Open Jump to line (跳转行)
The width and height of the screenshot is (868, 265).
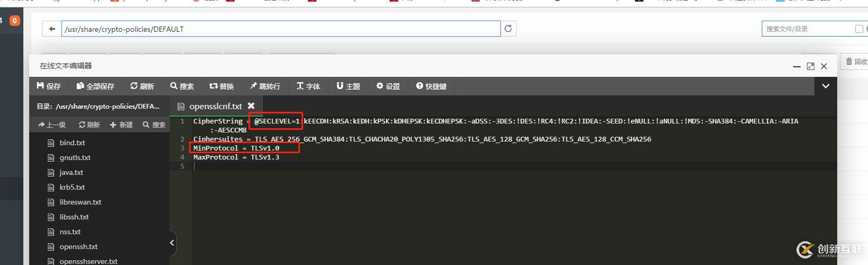click(265, 86)
